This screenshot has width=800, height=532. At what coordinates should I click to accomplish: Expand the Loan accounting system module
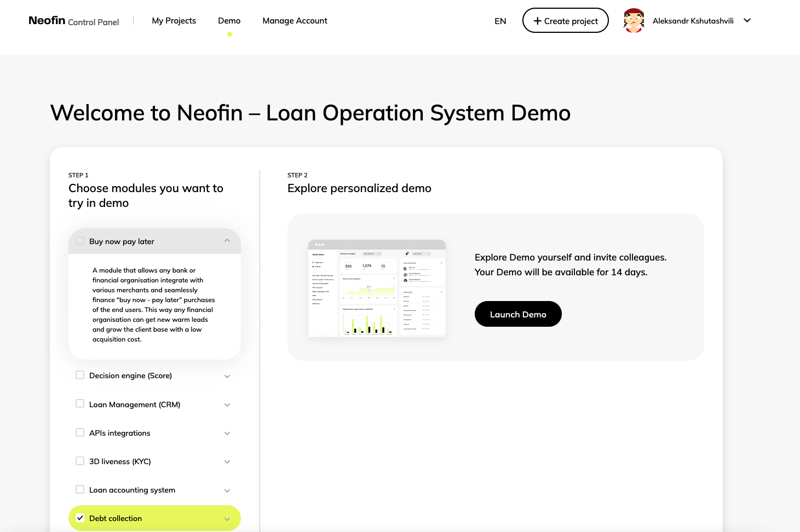[227, 490]
